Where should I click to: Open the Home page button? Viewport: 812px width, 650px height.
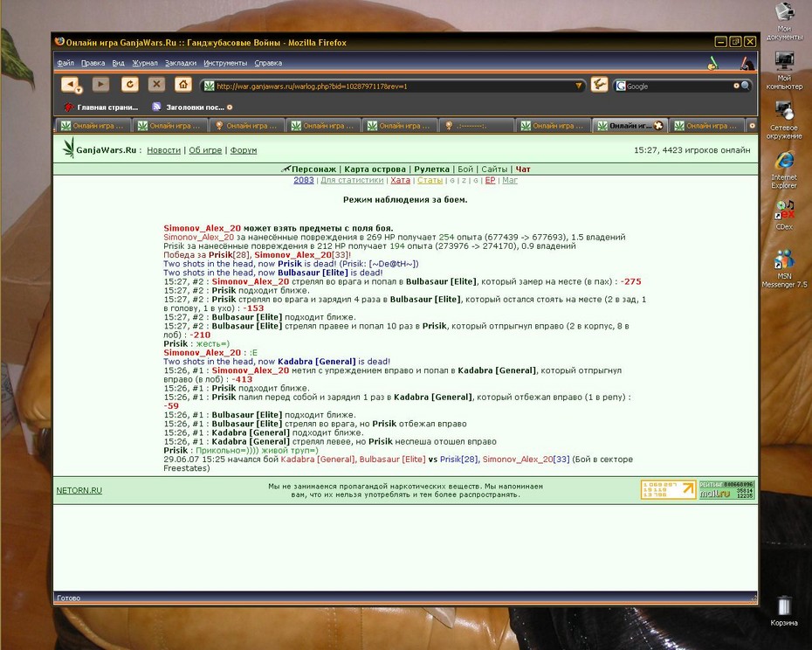183,84
